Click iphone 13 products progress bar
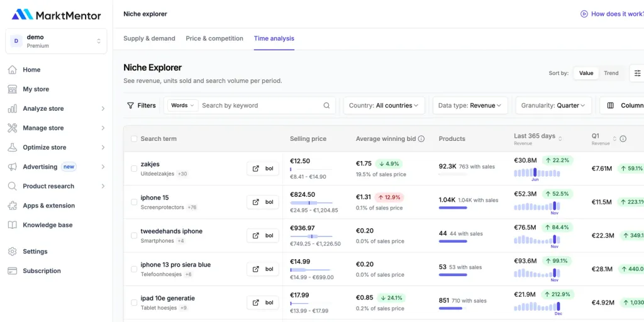 click(x=453, y=274)
